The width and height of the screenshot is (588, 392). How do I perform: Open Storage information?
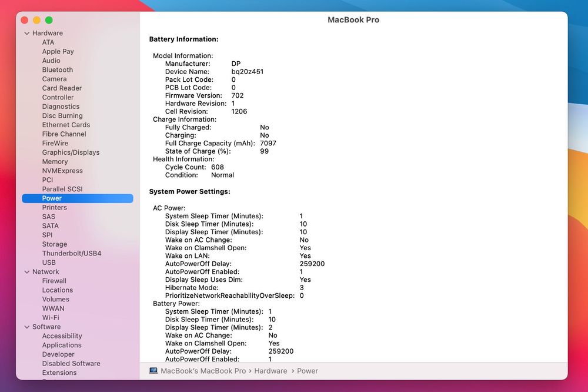[54, 244]
